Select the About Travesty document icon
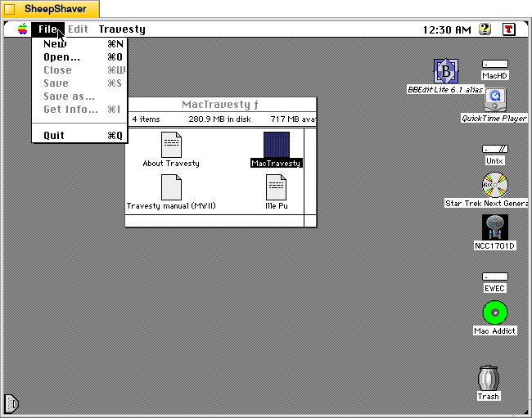The width and height of the screenshot is (532, 418). (171, 145)
